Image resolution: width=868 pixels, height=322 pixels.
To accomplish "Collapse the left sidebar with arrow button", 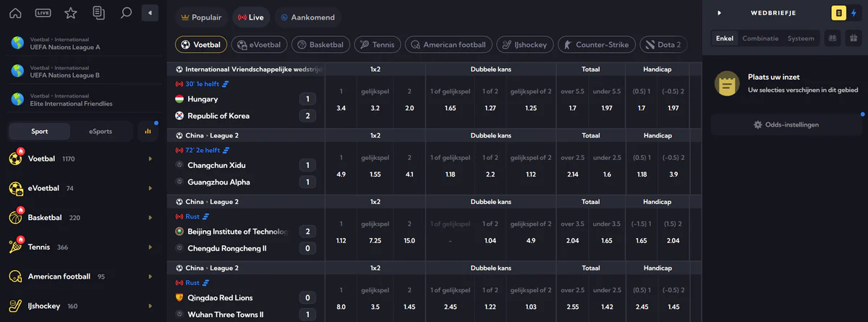I will (150, 13).
